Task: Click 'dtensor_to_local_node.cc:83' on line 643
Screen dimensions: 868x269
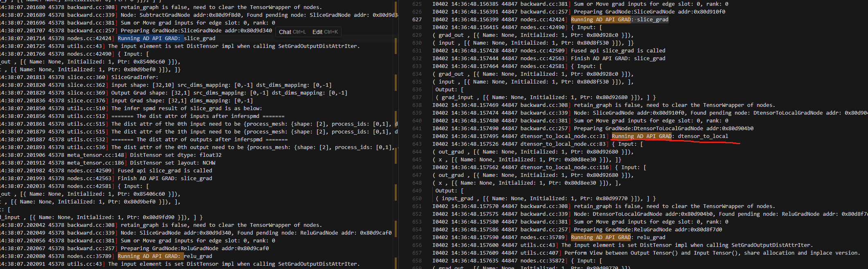Action: coord(563,144)
